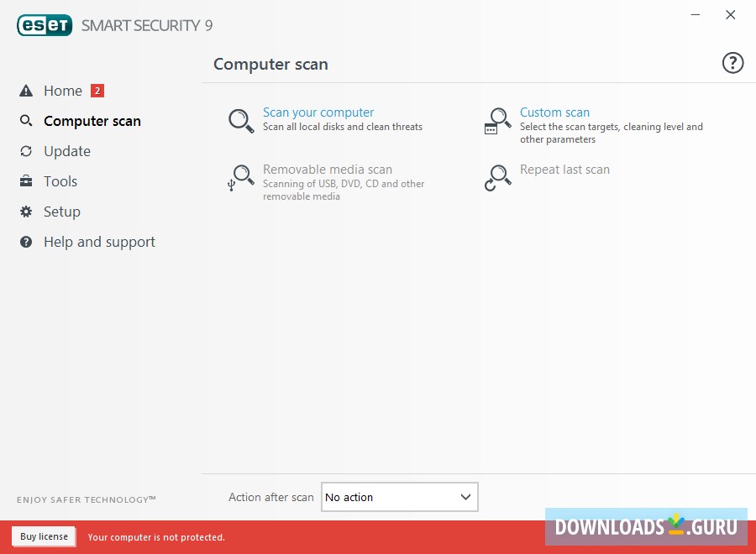The height and width of the screenshot is (554, 756).
Task: Click the red notification badge on Home
Action: tap(97, 91)
